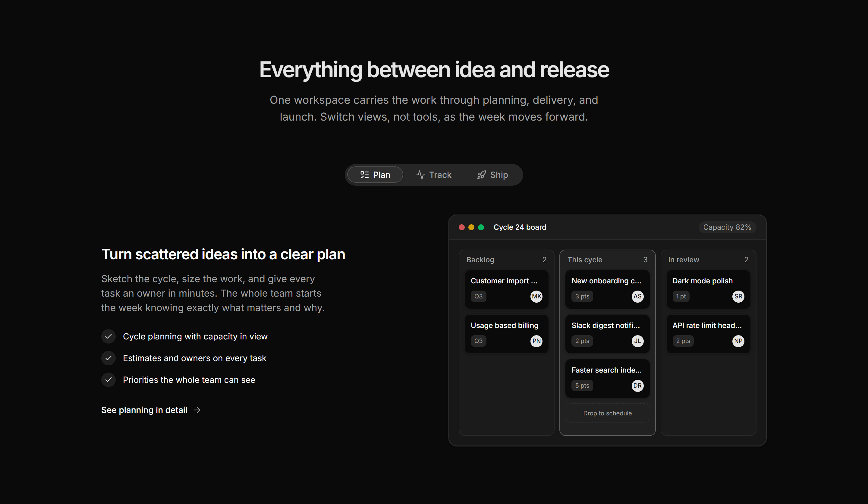868x504 pixels.
Task: Click checkmark beside Cycle planning with capacity
Action: 108,336
